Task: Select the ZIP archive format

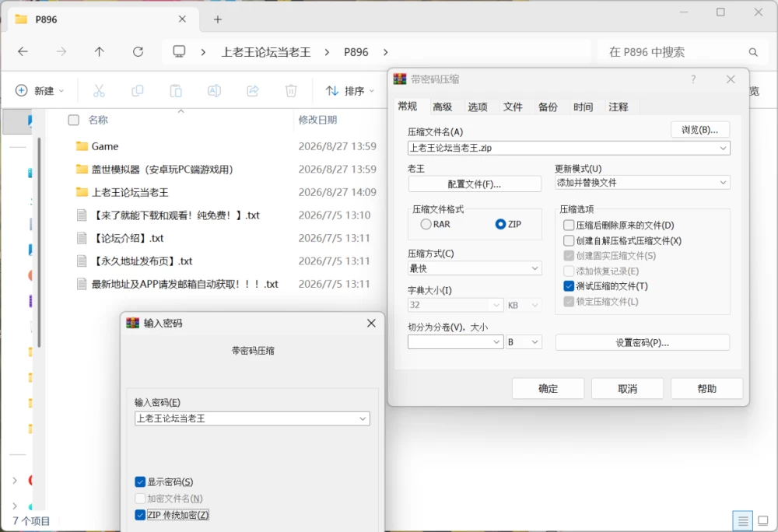Action: coord(500,224)
